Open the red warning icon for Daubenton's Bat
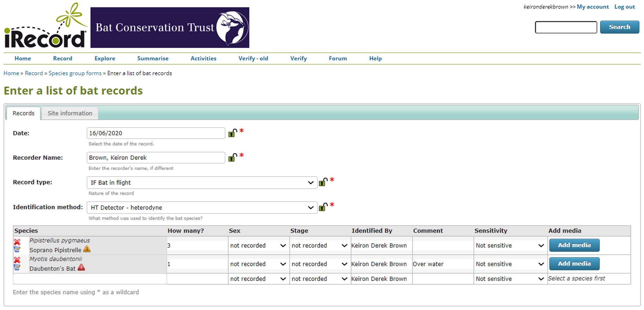The image size is (644, 310). 81,267
